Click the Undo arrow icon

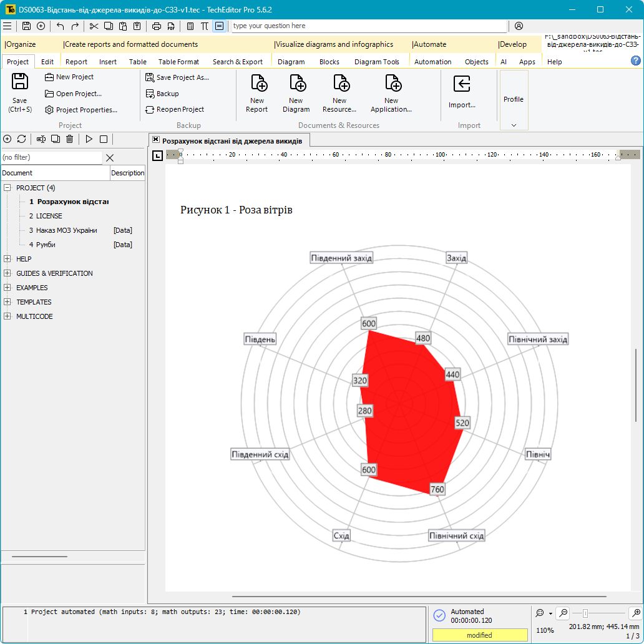(x=61, y=26)
